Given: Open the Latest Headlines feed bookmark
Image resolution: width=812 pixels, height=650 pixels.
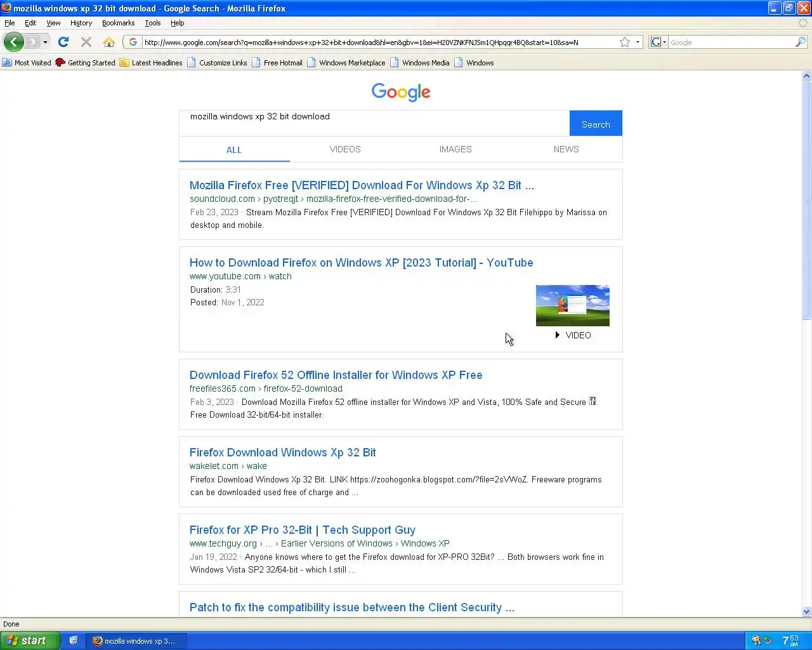Looking at the screenshot, I should tap(151, 62).
